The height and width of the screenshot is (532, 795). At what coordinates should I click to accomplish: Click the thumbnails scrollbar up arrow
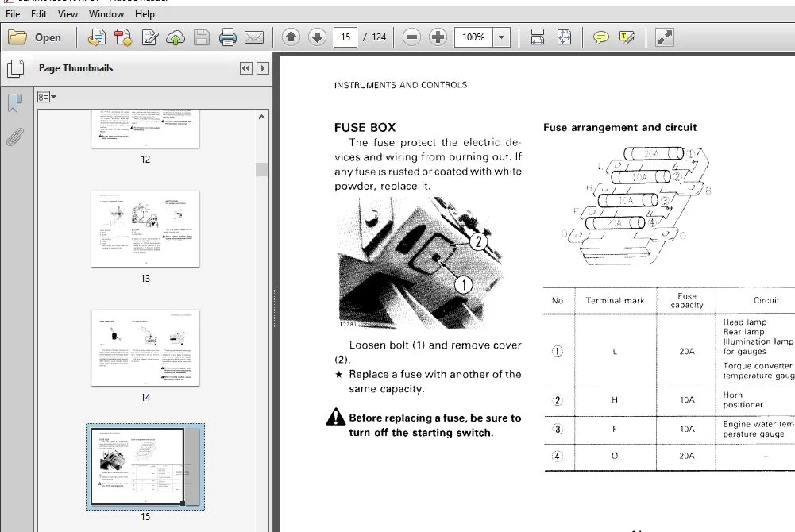pos(261,117)
